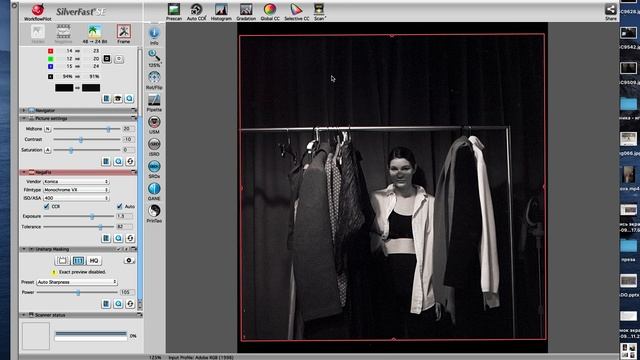Toggle the Midtone N button

point(47,129)
